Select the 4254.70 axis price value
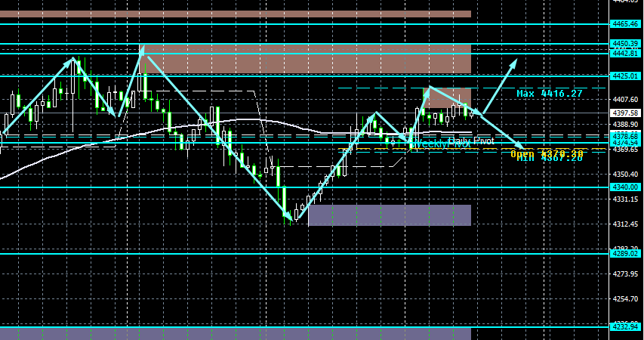Screen dimensions: 644x340 [627, 299]
